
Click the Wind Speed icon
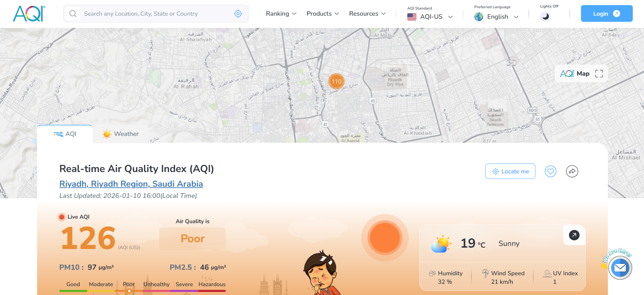click(485, 273)
